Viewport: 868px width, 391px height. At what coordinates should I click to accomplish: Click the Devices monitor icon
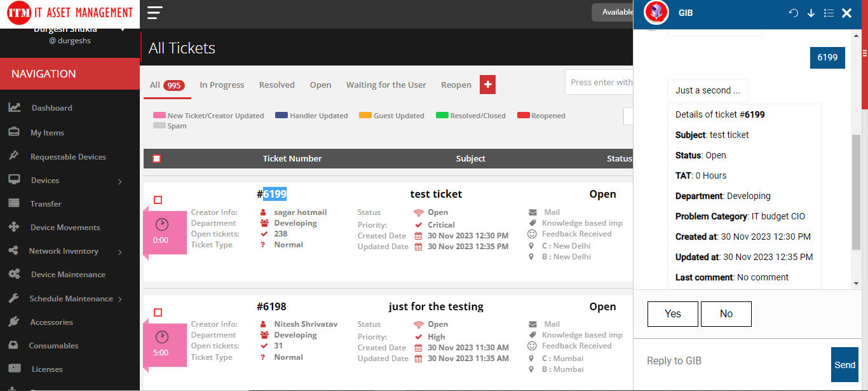click(x=15, y=180)
